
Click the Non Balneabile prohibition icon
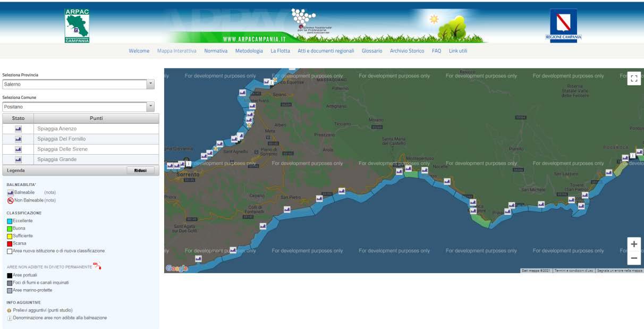click(x=10, y=200)
